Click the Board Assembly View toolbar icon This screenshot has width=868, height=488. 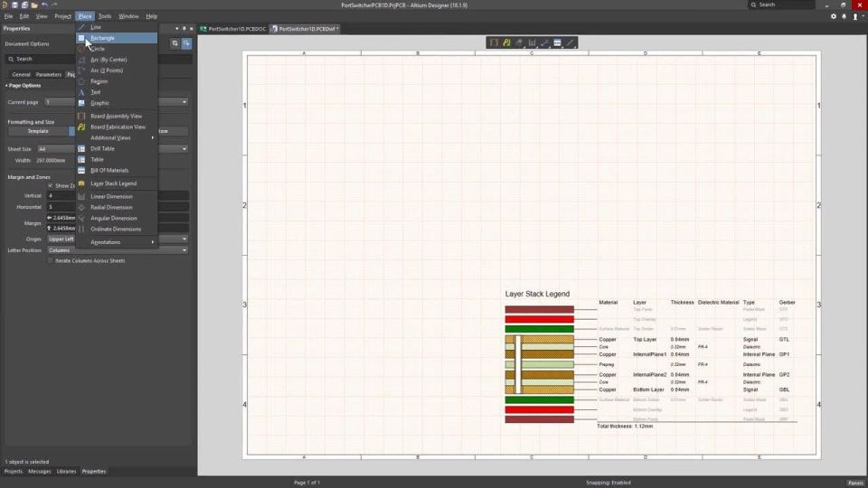pos(494,42)
